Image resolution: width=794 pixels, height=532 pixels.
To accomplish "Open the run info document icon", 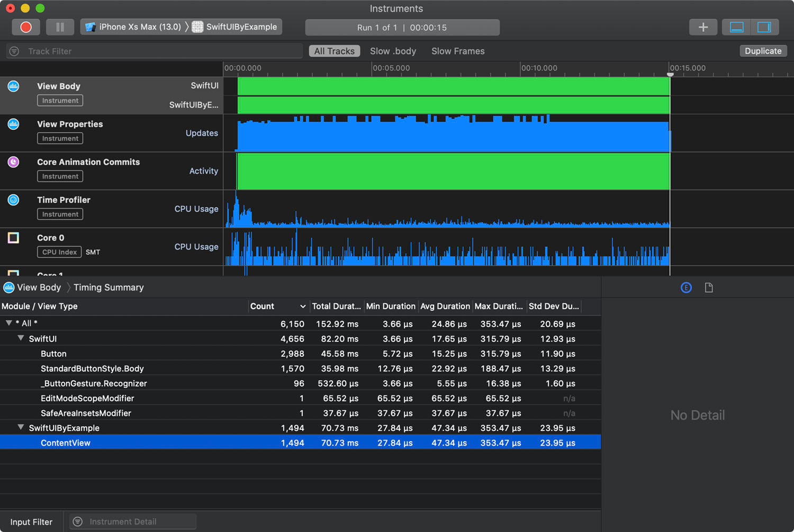I will coord(709,287).
